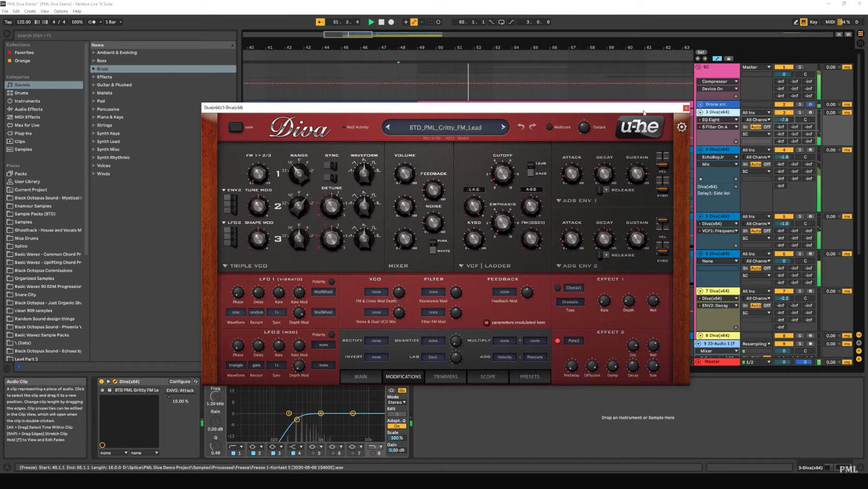Switch to the PRESETS tab in Diva

click(530, 377)
